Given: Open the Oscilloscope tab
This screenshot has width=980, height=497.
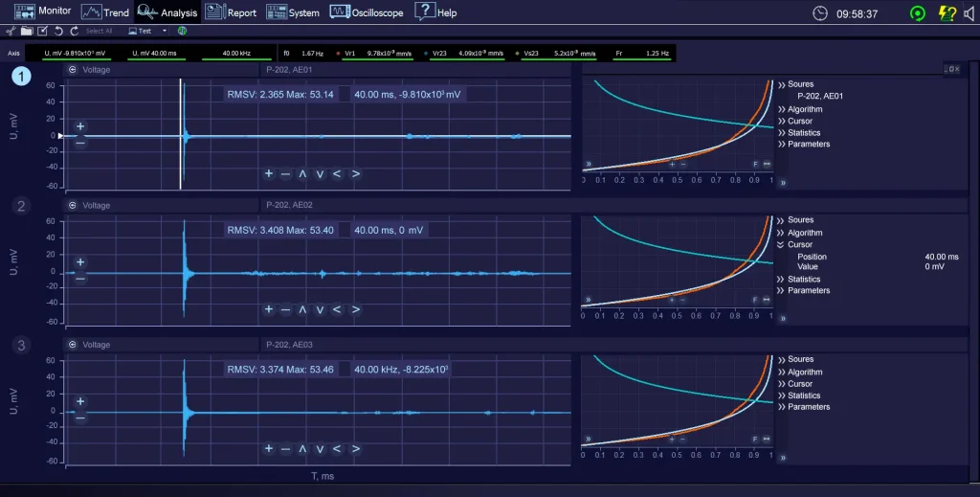Looking at the screenshot, I should click(x=367, y=11).
